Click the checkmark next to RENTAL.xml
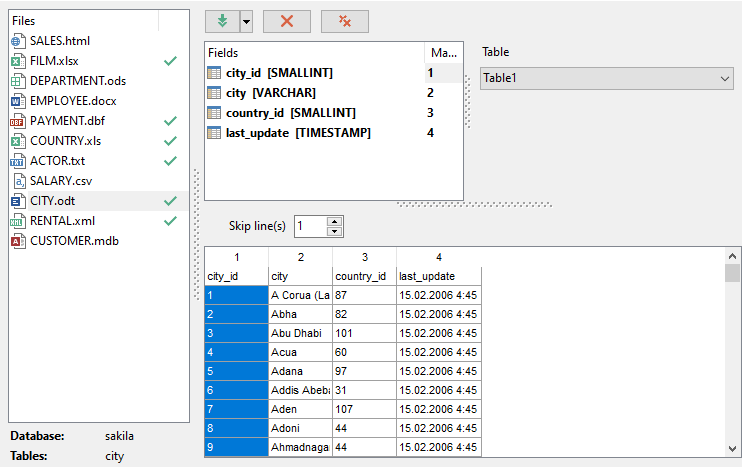742x467 pixels. (x=170, y=221)
